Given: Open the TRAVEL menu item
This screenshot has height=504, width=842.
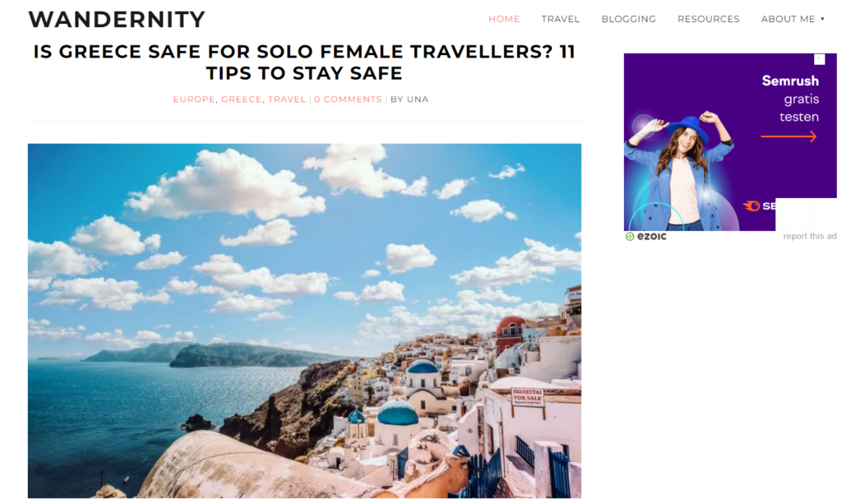Looking at the screenshot, I should [x=560, y=19].
